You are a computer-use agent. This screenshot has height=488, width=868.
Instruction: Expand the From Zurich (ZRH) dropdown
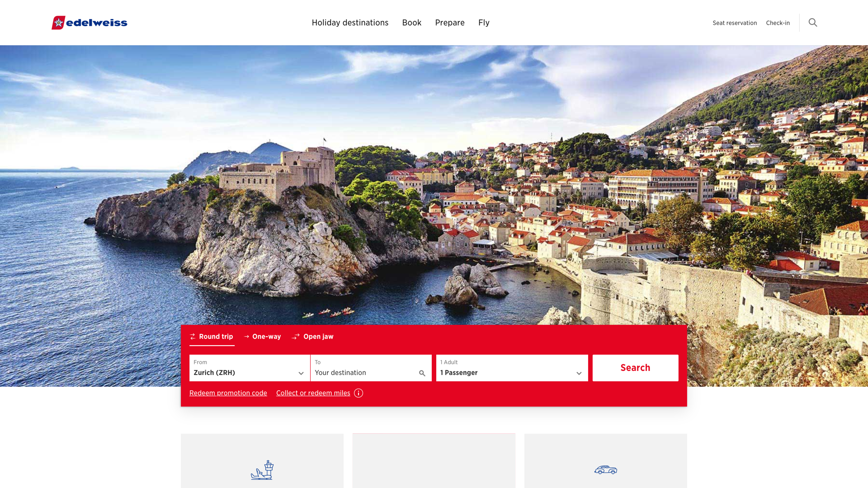(x=250, y=368)
